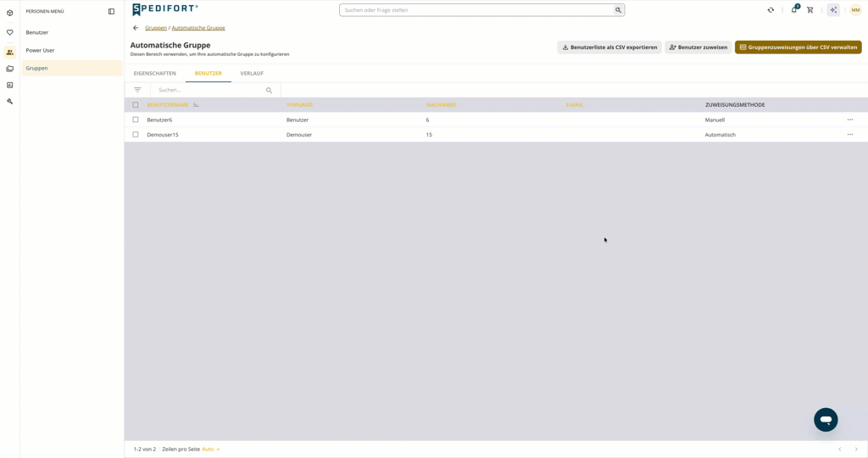This screenshot has width=868, height=458.
Task: Open the MM user avatar menu
Action: coord(855,10)
